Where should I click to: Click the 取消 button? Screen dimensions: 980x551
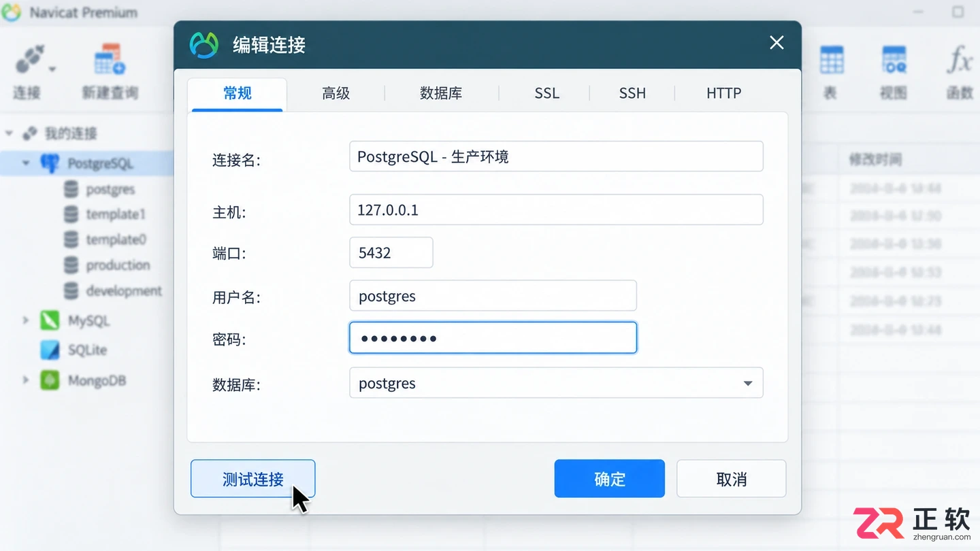pyautogui.click(x=732, y=479)
